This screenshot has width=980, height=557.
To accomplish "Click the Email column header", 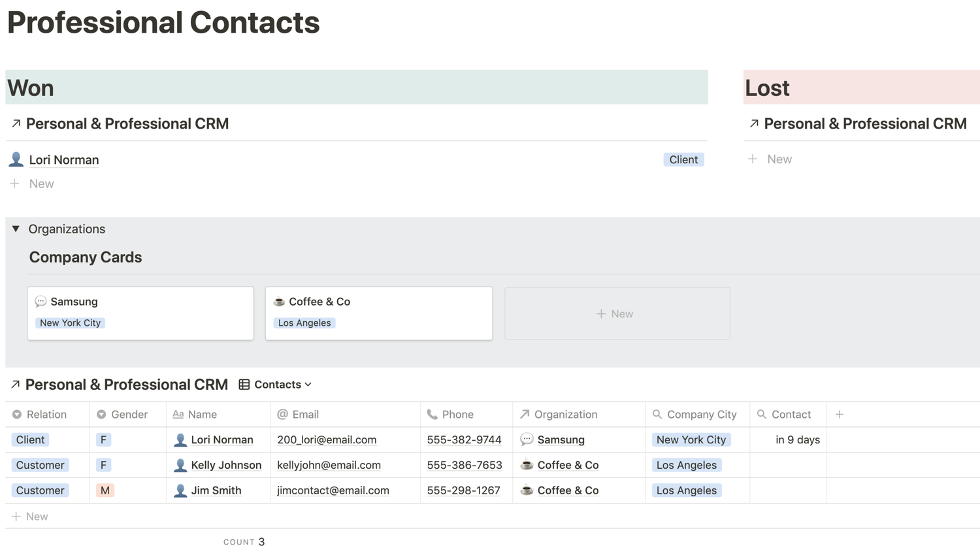I will point(346,415).
